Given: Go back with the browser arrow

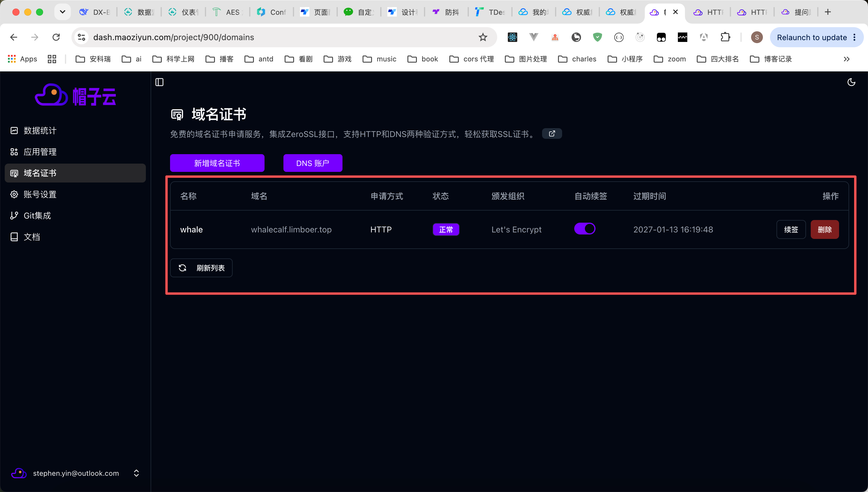Looking at the screenshot, I should (x=14, y=37).
